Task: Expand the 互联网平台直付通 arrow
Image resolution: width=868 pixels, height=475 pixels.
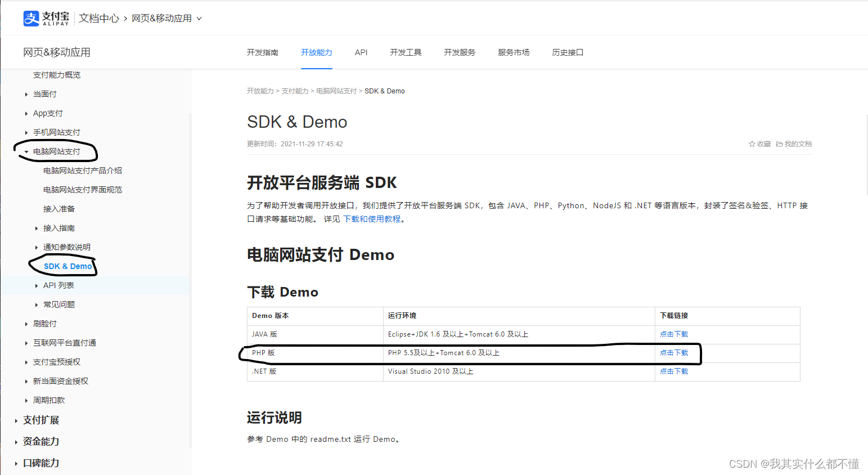Action: (26, 343)
